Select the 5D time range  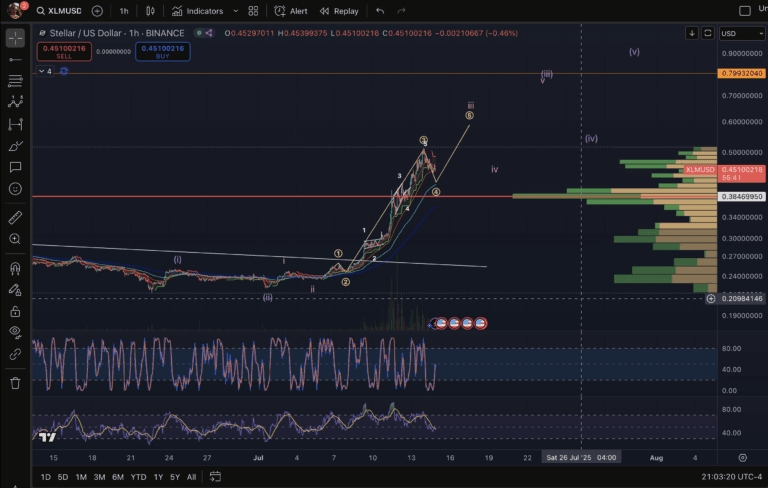(63, 477)
